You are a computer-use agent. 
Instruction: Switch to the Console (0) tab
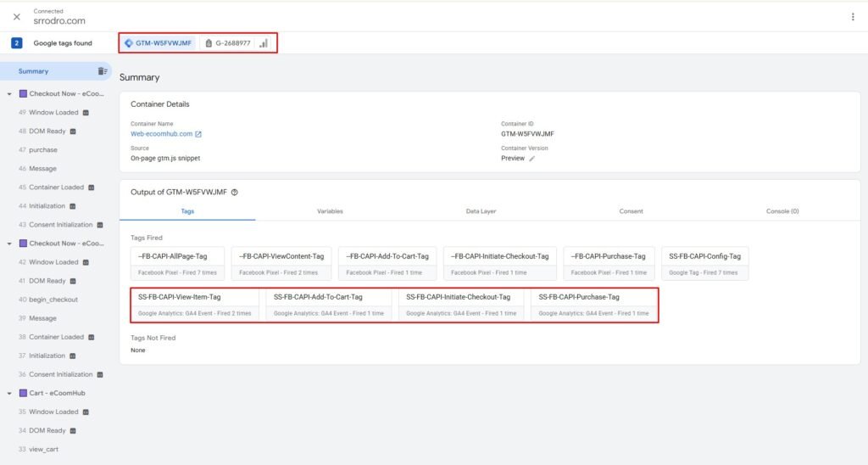(782, 211)
